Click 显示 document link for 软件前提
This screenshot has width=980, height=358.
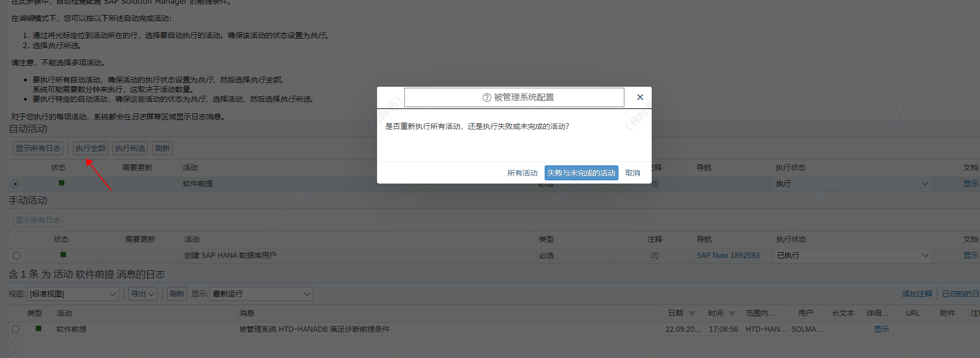click(x=971, y=184)
